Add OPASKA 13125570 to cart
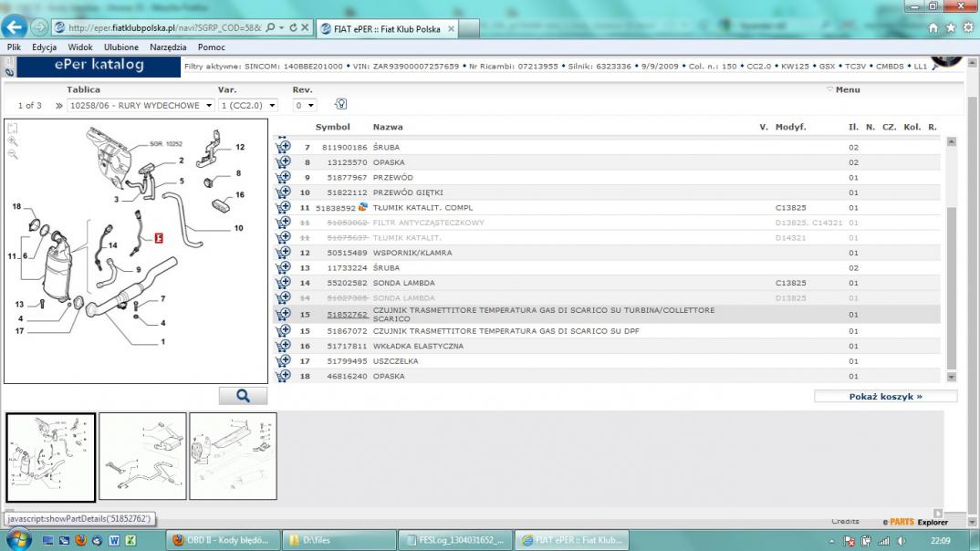 click(x=283, y=161)
